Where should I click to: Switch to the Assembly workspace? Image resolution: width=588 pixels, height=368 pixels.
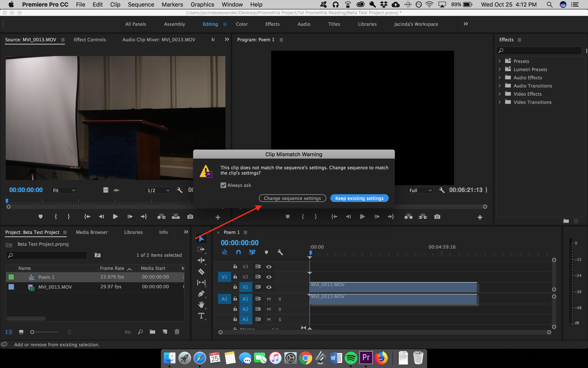point(174,24)
